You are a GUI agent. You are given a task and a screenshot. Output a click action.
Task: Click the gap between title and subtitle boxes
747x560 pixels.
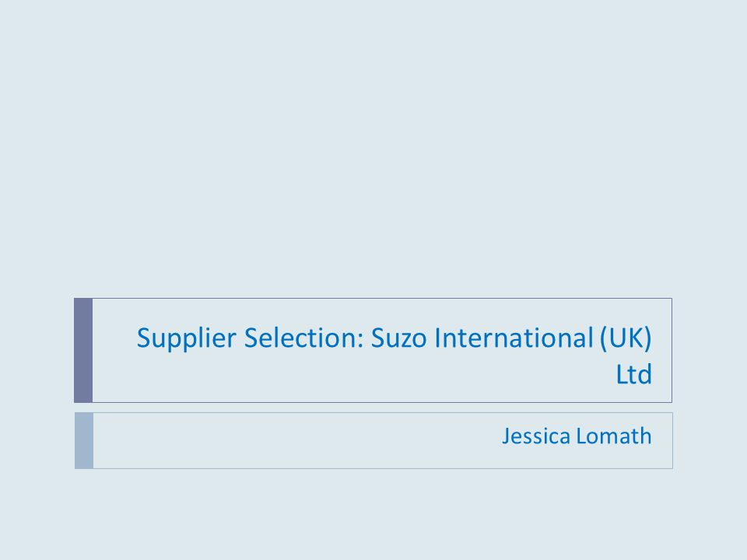[x=373, y=408]
